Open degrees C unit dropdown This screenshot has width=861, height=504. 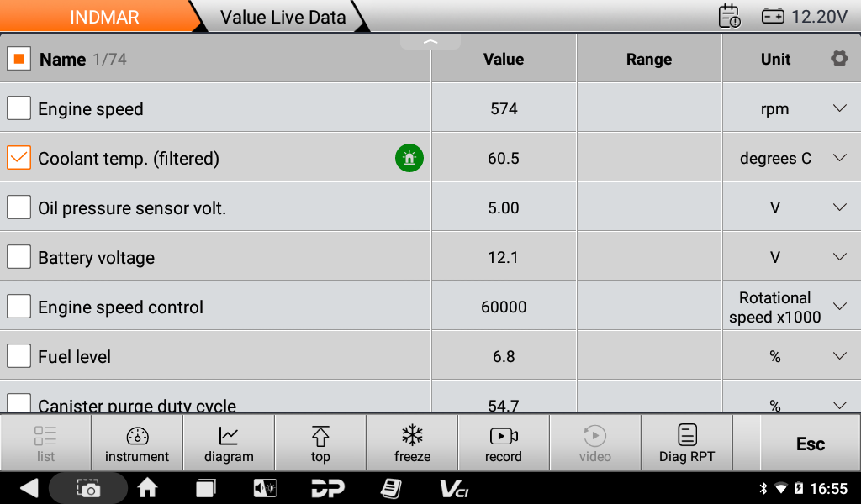840,158
